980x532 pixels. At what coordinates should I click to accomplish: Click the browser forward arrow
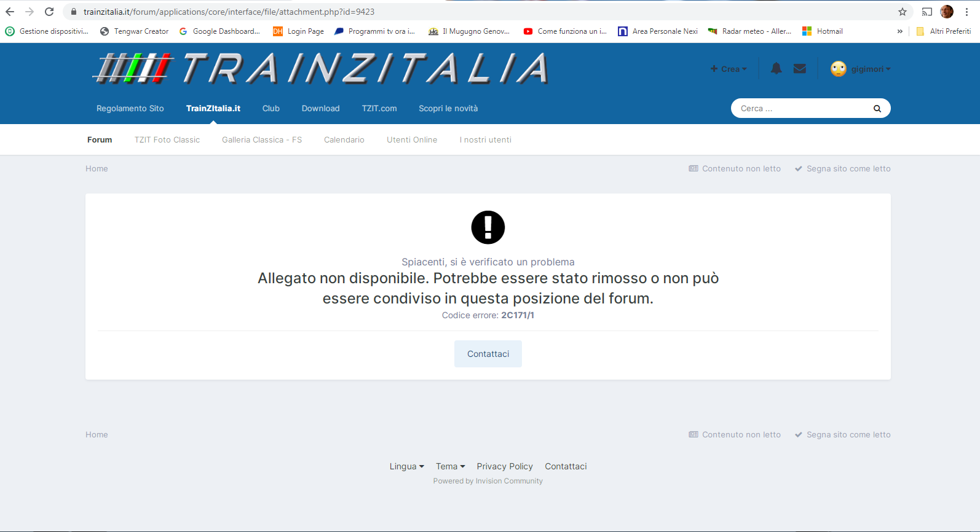click(30, 12)
